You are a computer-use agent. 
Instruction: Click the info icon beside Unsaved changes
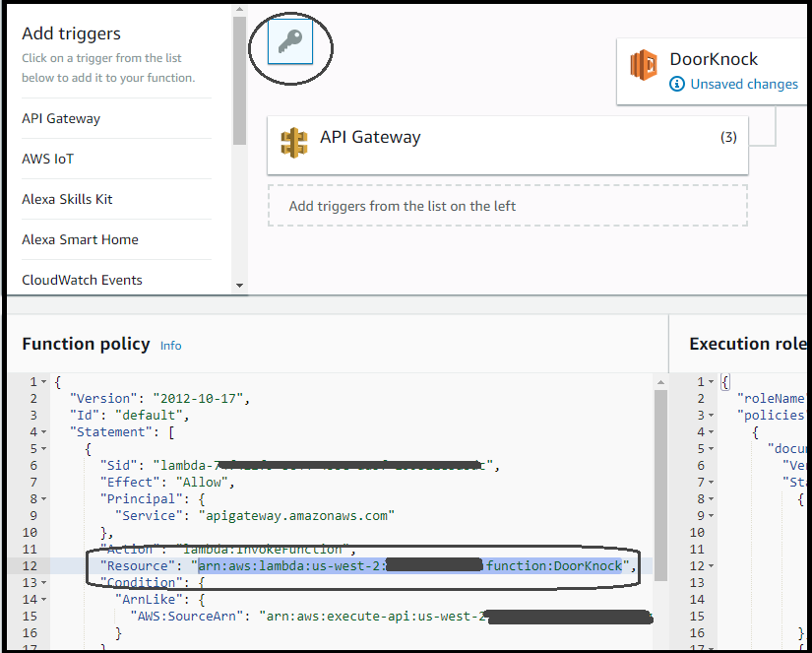pyautogui.click(x=677, y=85)
